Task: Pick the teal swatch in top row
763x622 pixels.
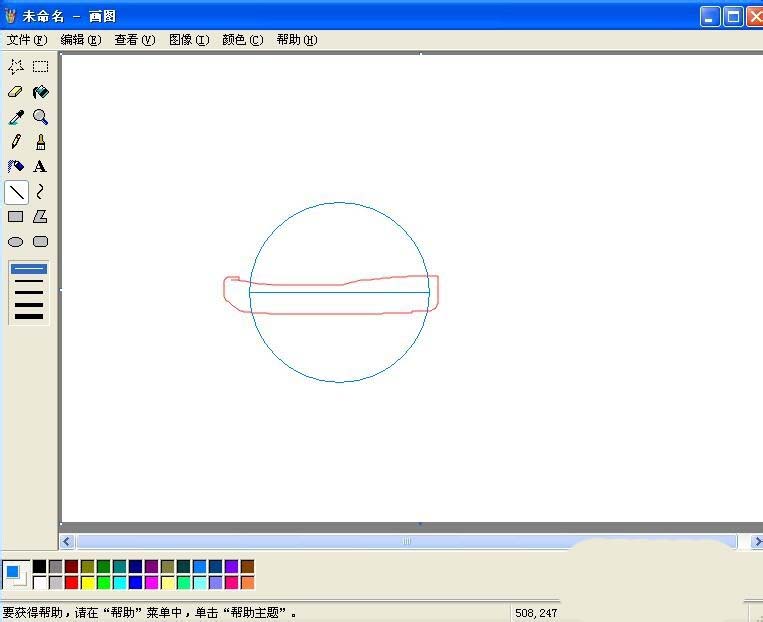Action: (x=120, y=567)
